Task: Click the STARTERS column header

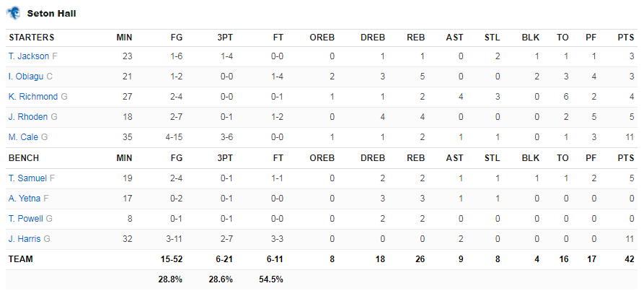Action: (x=32, y=38)
